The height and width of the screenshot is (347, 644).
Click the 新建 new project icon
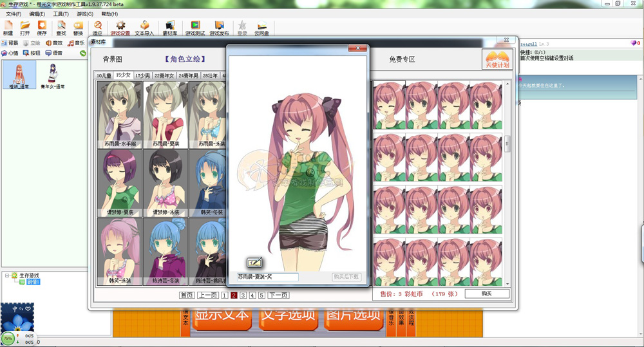click(x=8, y=26)
